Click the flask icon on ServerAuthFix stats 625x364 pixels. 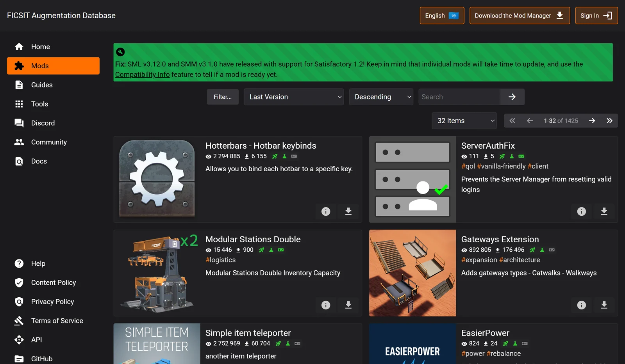(x=512, y=156)
